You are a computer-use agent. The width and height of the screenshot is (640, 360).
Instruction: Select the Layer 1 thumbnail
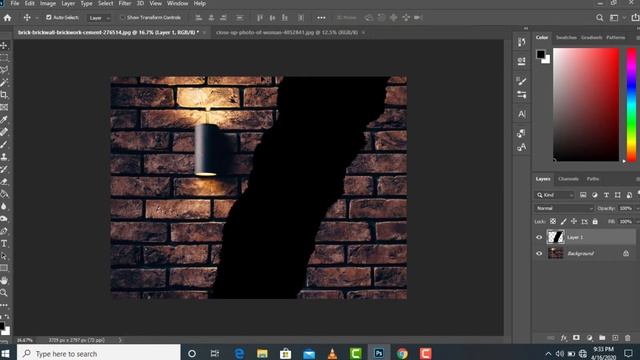pyautogui.click(x=556, y=237)
